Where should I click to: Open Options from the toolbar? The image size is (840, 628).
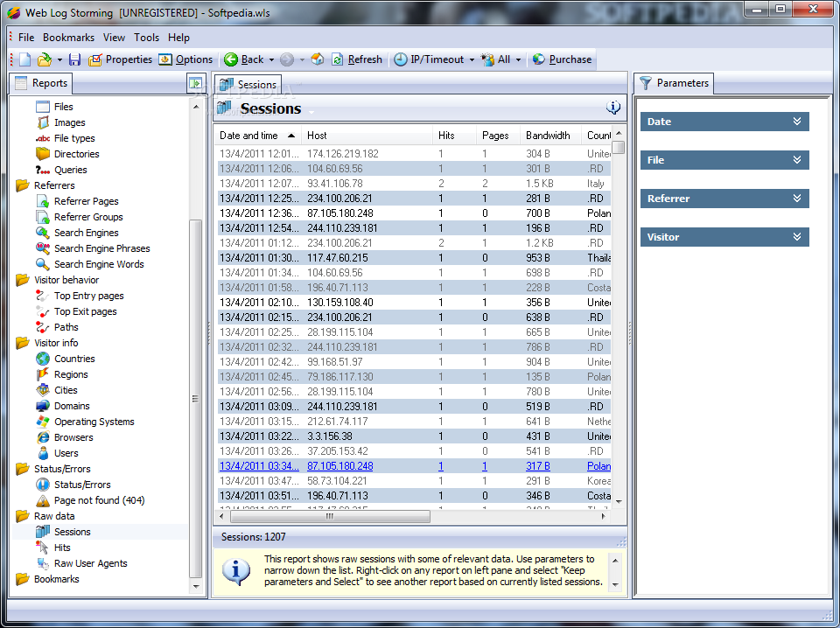pyautogui.click(x=185, y=59)
